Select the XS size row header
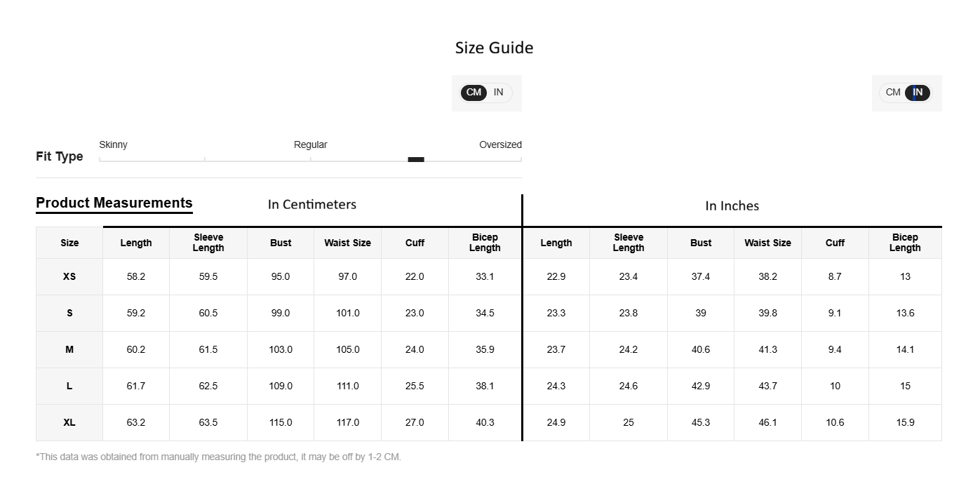The height and width of the screenshot is (491, 980). 69,277
